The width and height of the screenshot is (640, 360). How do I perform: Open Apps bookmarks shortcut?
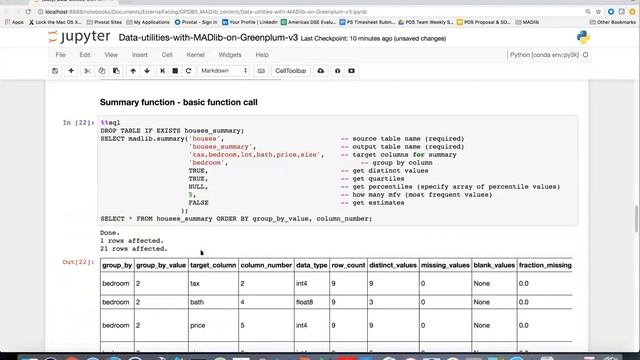(x=14, y=22)
